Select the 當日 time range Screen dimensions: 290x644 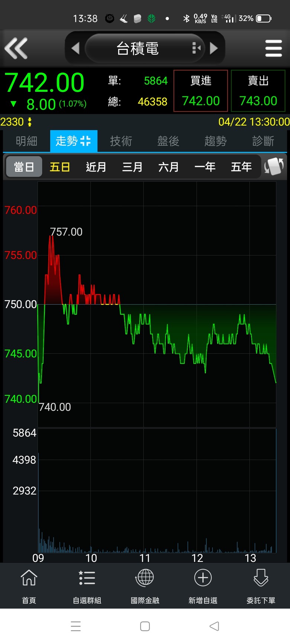(x=24, y=167)
